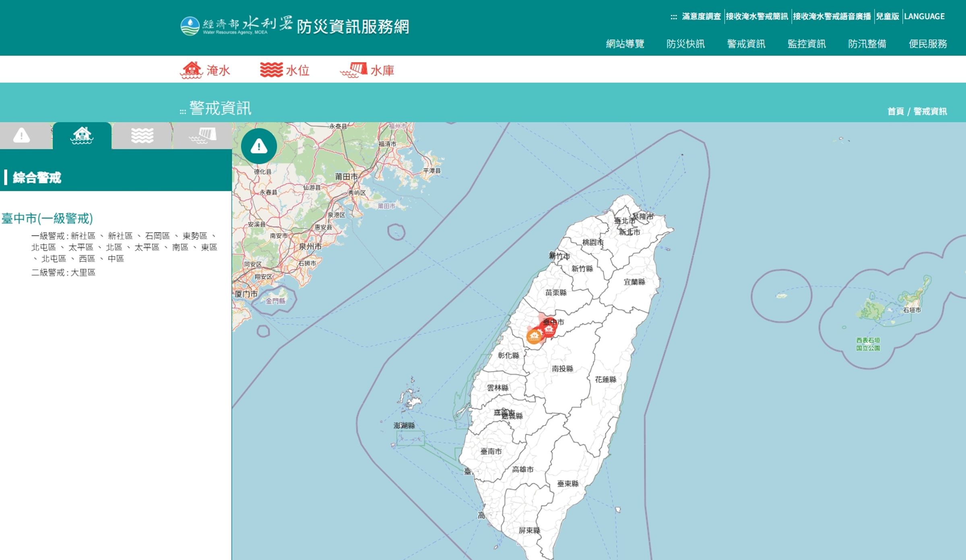The width and height of the screenshot is (966, 560).
Task: Open the 水庫 reservoir shortcut
Action: (x=367, y=70)
